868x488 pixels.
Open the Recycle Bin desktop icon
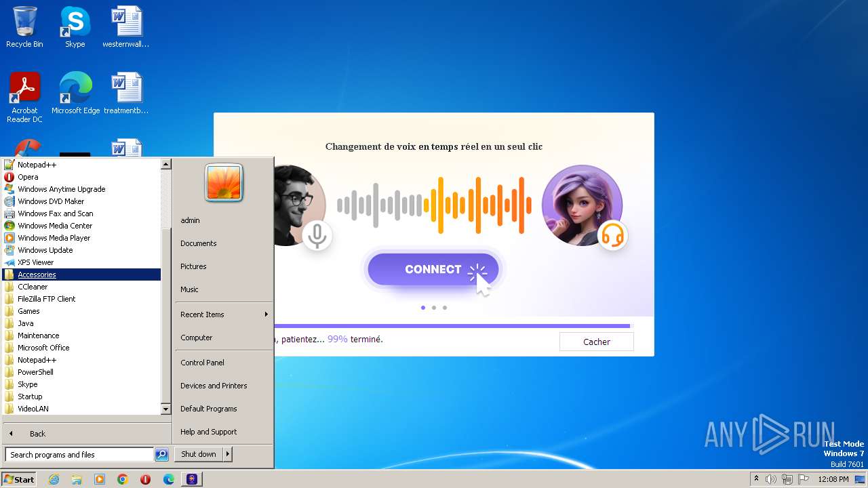(24, 27)
